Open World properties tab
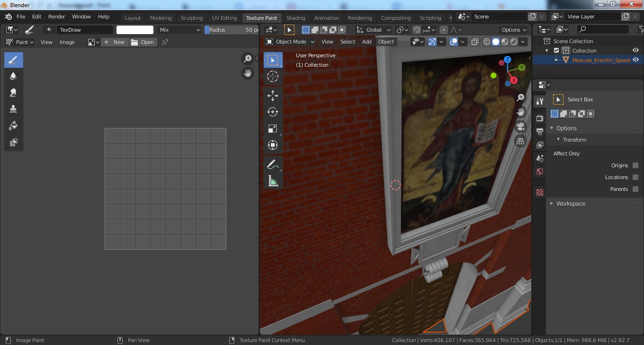The width and height of the screenshot is (644, 345). pyautogui.click(x=539, y=172)
